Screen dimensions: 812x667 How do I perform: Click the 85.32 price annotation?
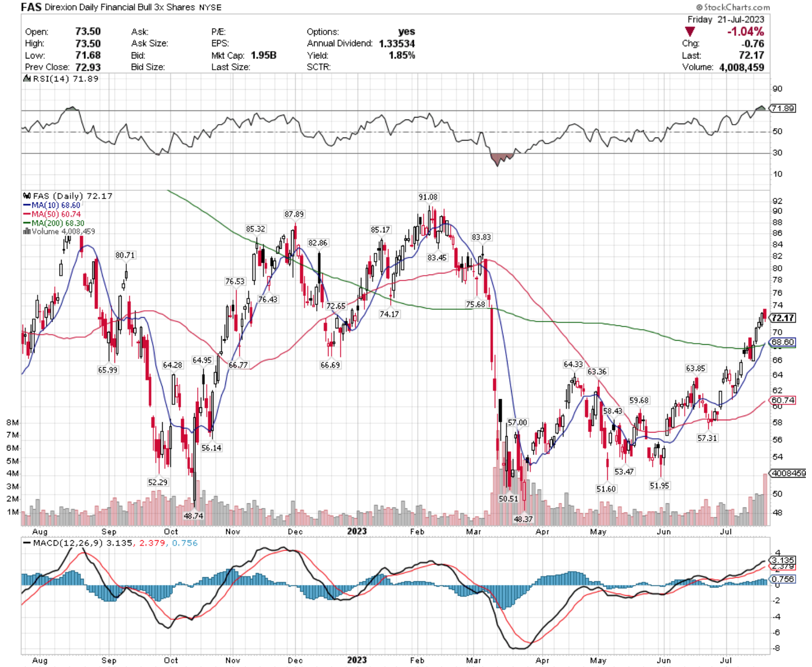point(256,229)
